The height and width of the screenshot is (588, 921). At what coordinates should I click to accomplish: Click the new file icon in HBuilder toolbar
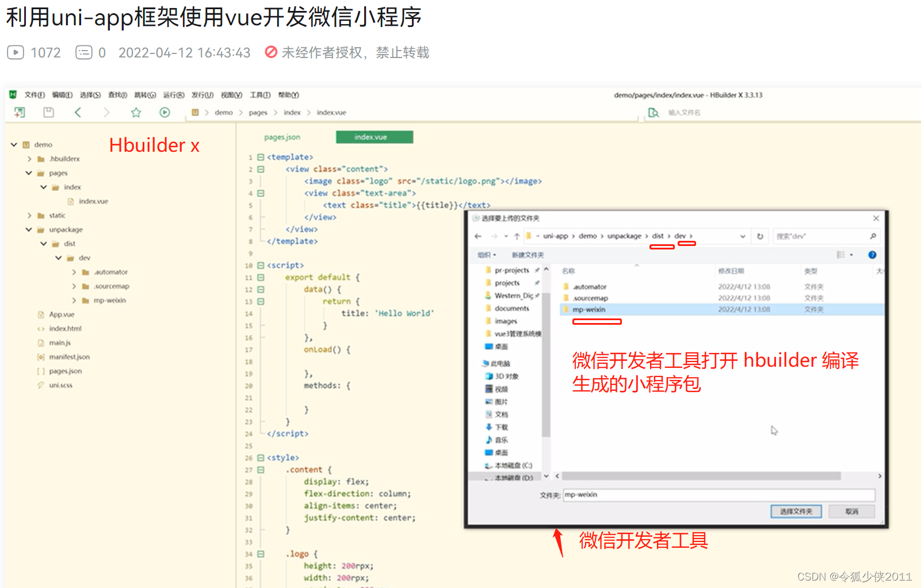tap(20, 112)
